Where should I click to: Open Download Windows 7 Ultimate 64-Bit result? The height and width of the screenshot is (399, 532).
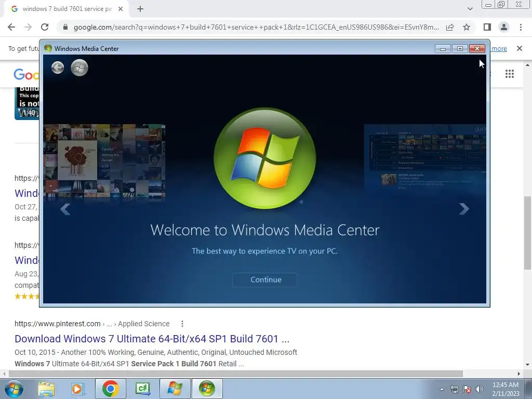pyautogui.click(x=152, y=339)
